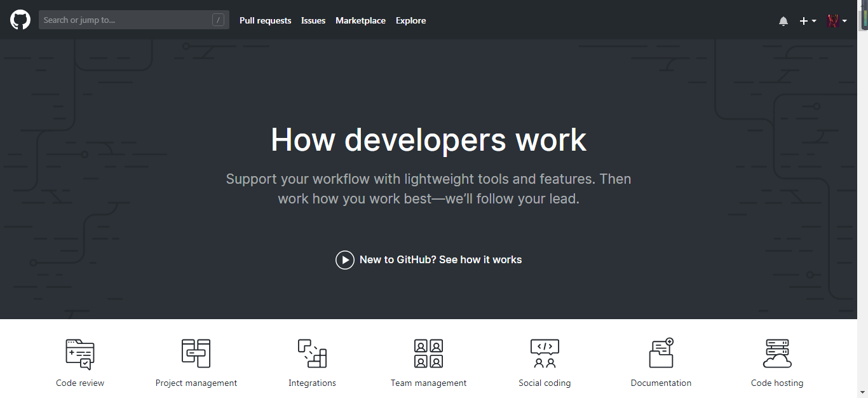The width and height of the screenshot is (868, 398).
Task: Open Explore in top navigation
Action: pyautogui.click(x=410, y=20)
